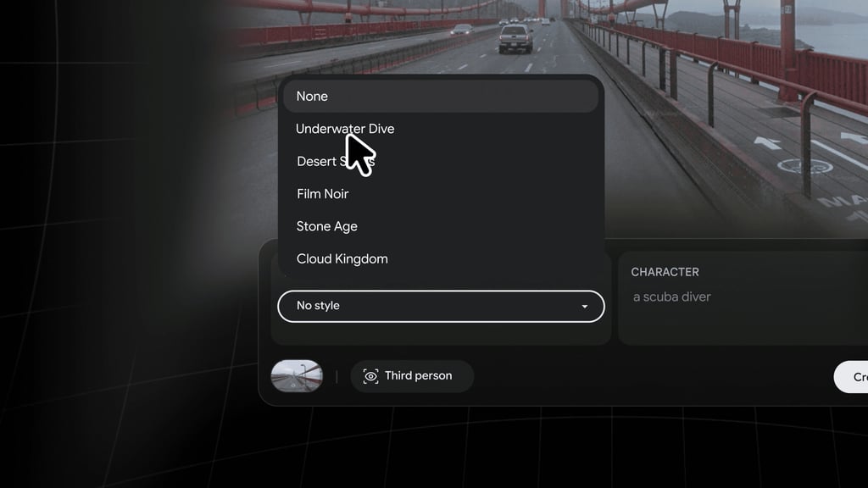868x488 pixels.
Task: Click the dropdown arrow in No style box
Action: [585, 307]
